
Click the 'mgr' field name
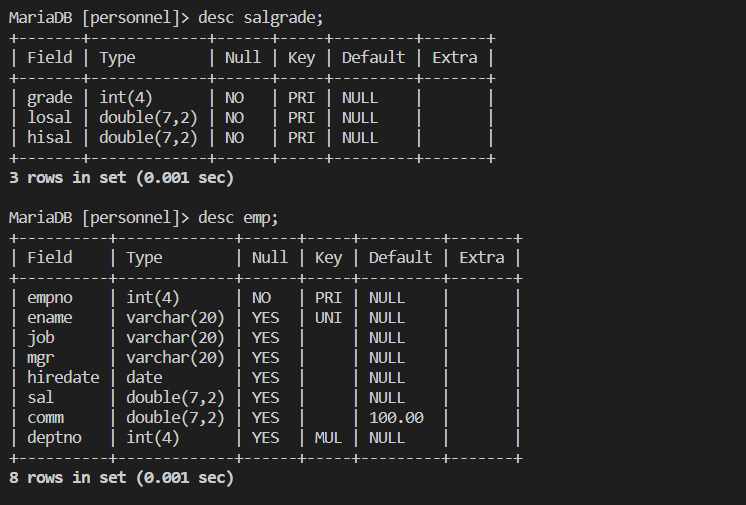(x=41, y=358)
